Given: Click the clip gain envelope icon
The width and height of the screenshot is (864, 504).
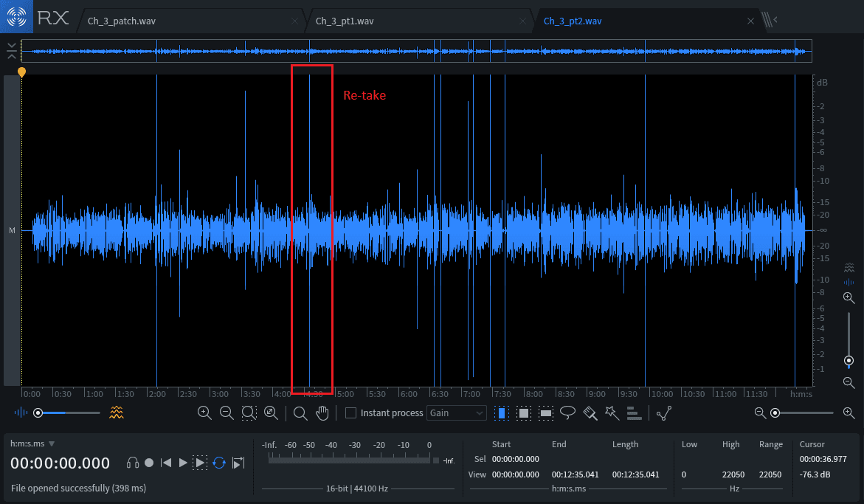Looking at the screenshot, I should (664, 413).
